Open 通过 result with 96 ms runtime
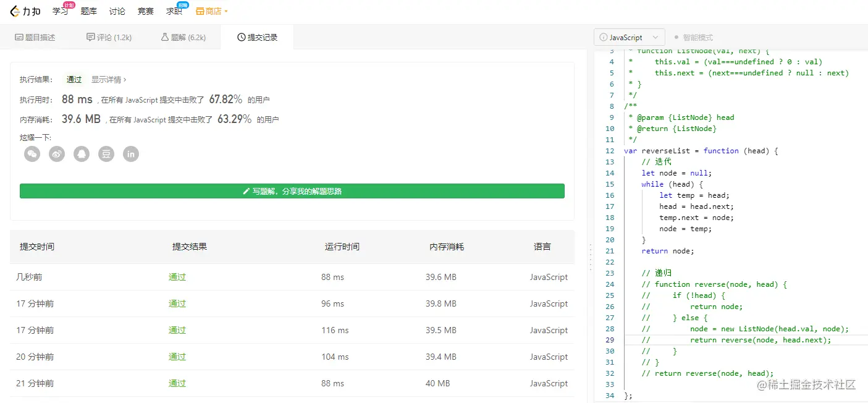The image size is (868, 403). (x=177, y=303)
